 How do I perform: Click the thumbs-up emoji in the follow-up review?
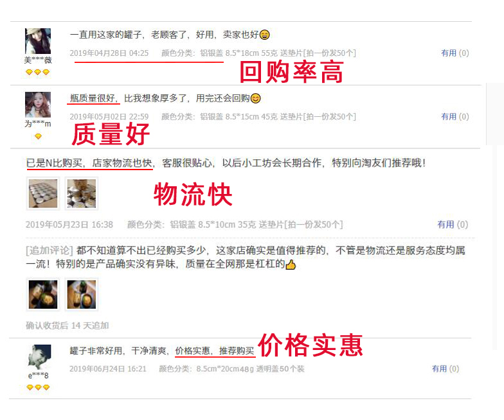[x=291, y=265]
